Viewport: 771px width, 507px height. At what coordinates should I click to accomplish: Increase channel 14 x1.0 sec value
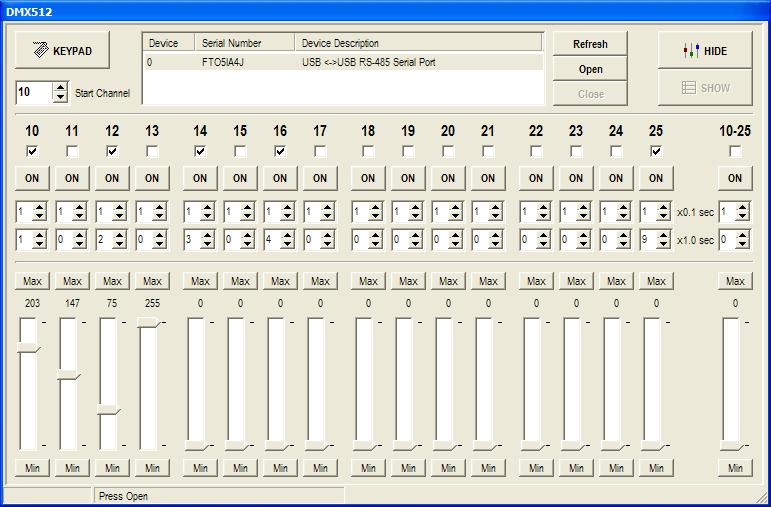pos(208,236)
